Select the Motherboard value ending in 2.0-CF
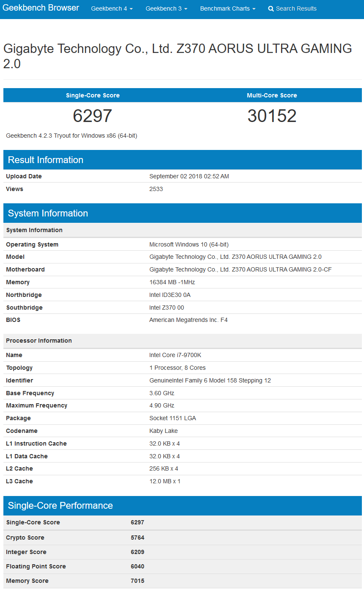 tap(240, 269)
